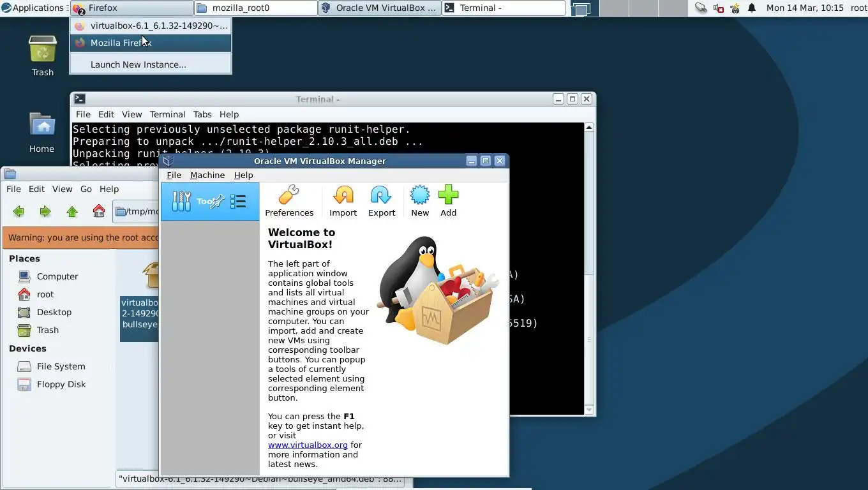The width and height of the screenshot is (868, 490).
Task: Open the Terminal menu in Terminal window
Action: pyautogui.click(x=167, y=114)
